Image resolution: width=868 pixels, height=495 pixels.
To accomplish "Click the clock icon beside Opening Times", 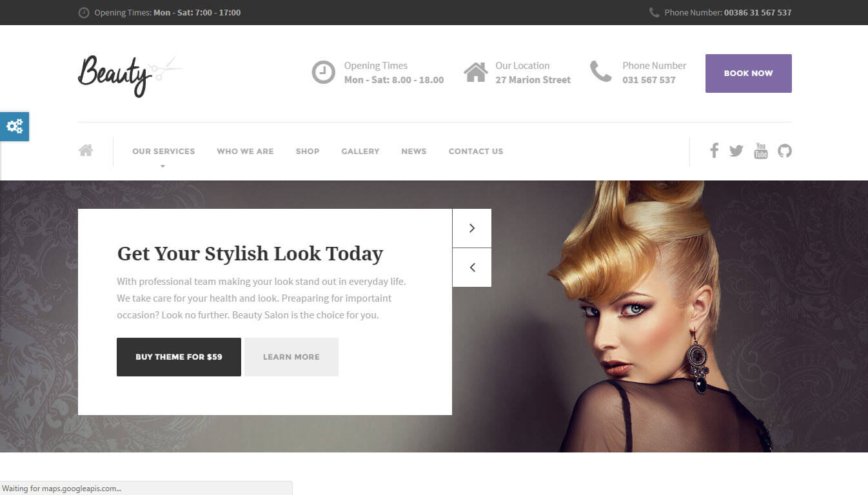I will [x=323, y=72].
